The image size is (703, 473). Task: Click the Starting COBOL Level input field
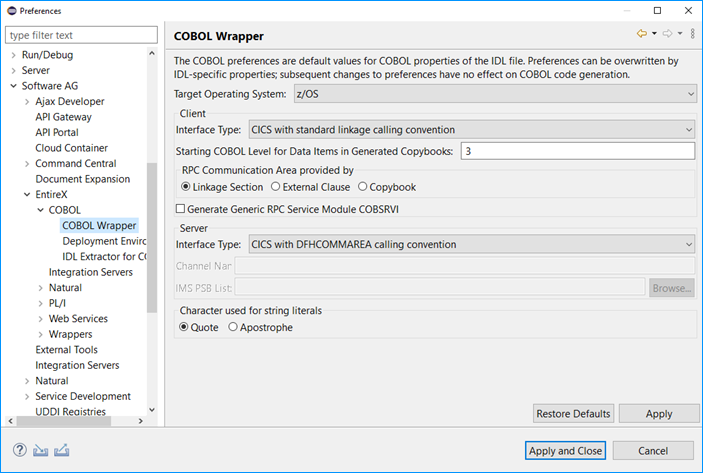pyautogui.click(x=578, y=151)
